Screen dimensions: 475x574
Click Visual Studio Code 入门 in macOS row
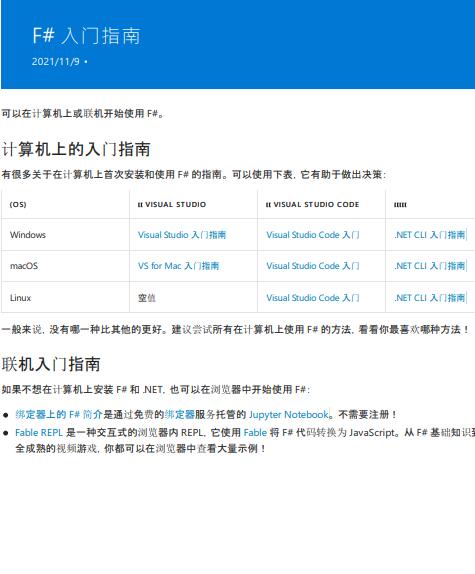coord(313,266)
